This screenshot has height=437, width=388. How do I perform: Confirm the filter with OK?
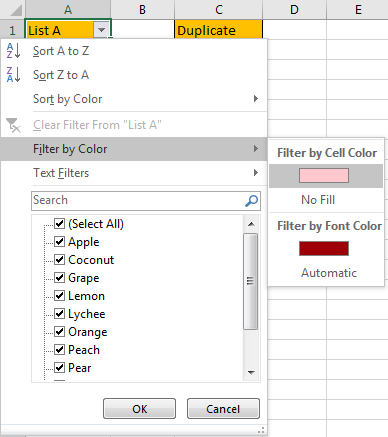(x=139, y=409)
